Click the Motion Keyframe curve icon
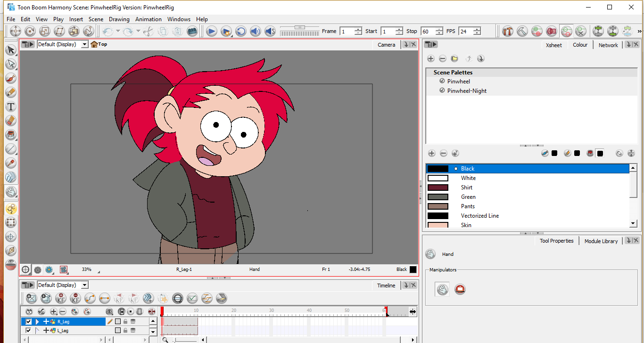 [x=90, y=298]
